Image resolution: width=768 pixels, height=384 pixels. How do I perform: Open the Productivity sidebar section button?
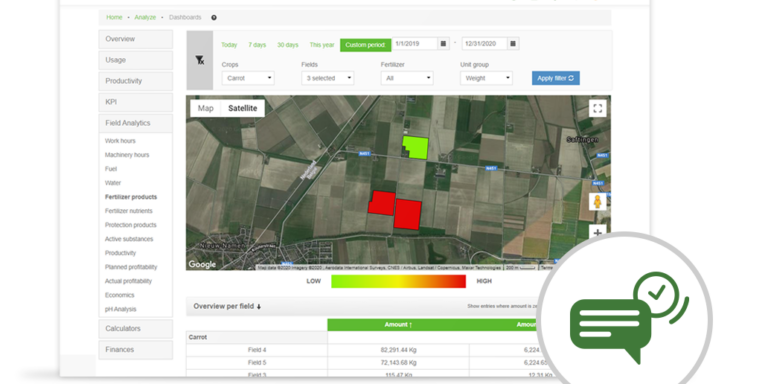point(136,81)
